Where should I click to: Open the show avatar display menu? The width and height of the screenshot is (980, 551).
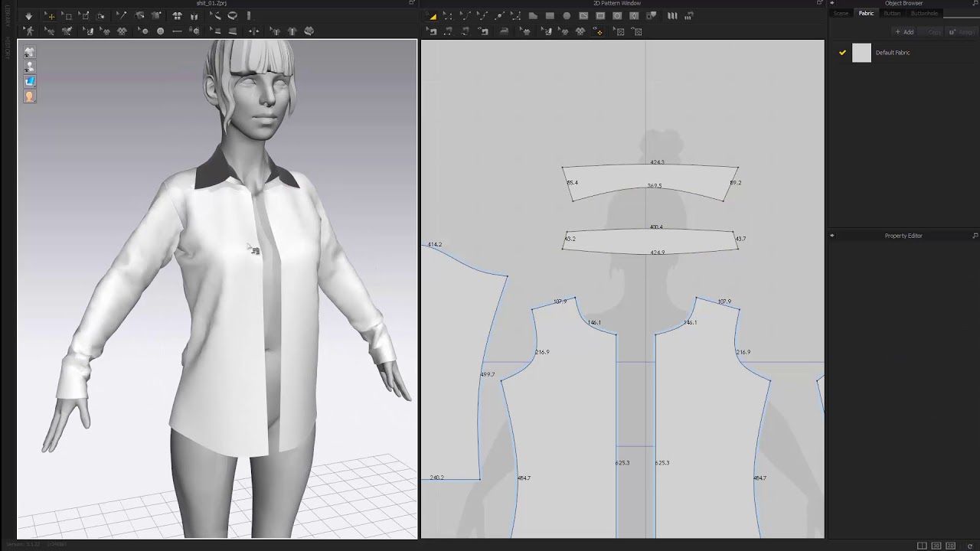29,67
